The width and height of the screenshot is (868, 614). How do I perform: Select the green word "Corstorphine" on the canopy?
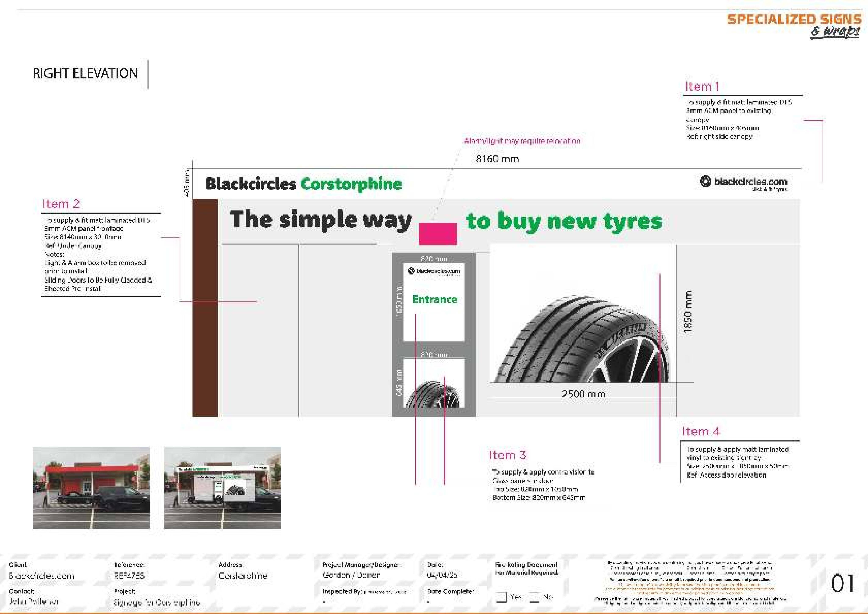click(x=351, y=184)
